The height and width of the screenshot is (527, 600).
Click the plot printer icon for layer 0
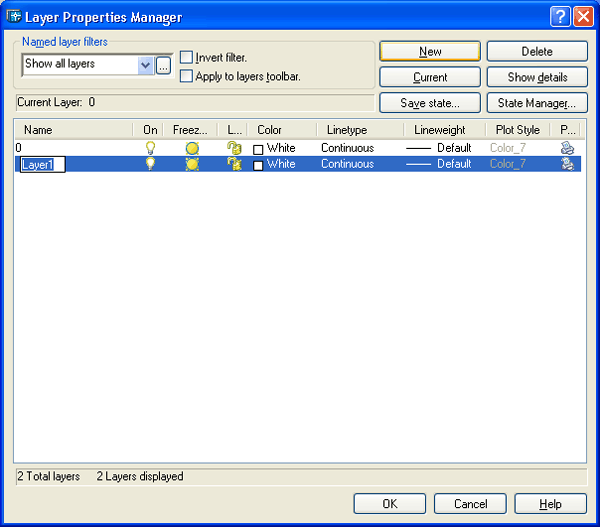click(568, 148)
